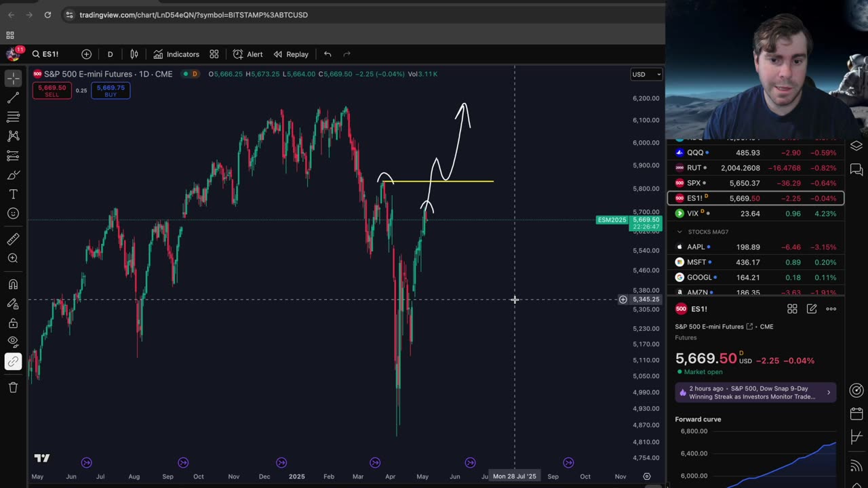Click the highlighted link drawings icon
This screenshot has height=488, width=868.
[13, 362]
